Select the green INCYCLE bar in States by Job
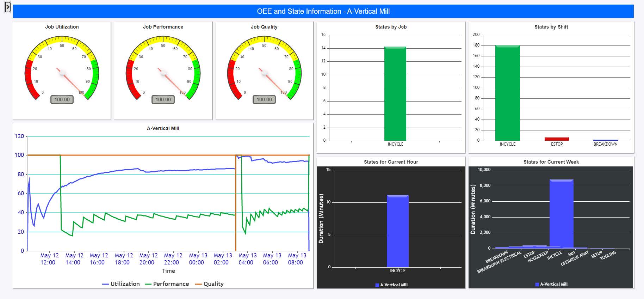The height and width of the screenshot is (299, 644). (x=395, y=94)
